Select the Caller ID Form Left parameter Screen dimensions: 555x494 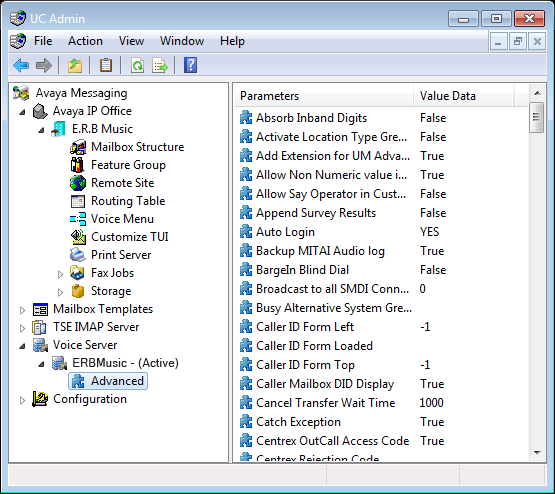click(305, 327)
